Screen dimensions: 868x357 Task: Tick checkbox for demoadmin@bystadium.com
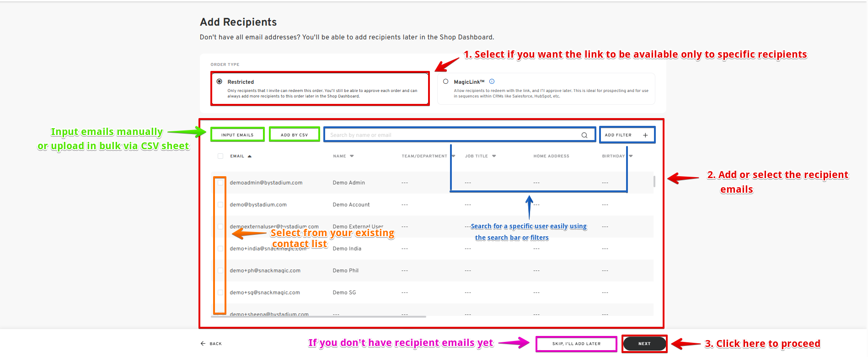[x=220, y=183]
